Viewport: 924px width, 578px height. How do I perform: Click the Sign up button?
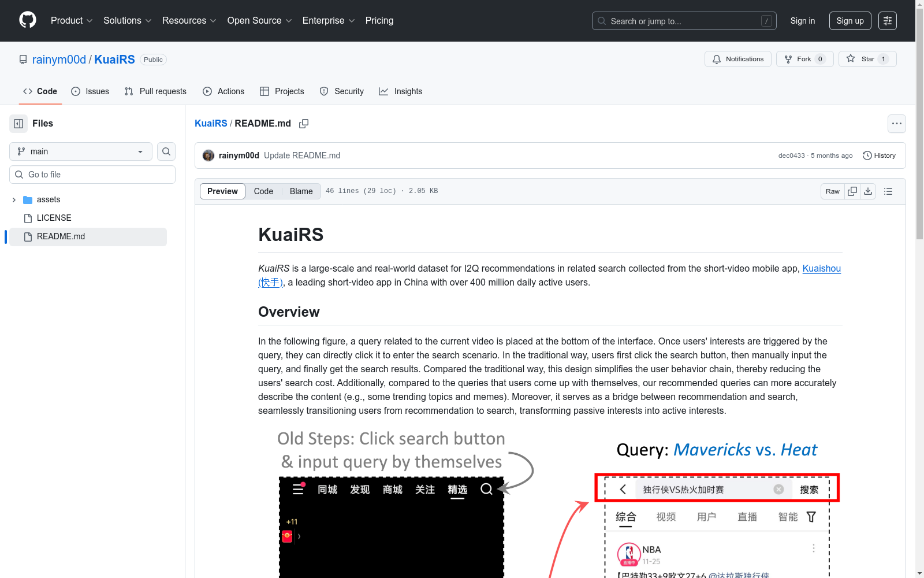[x=850, y=21]
